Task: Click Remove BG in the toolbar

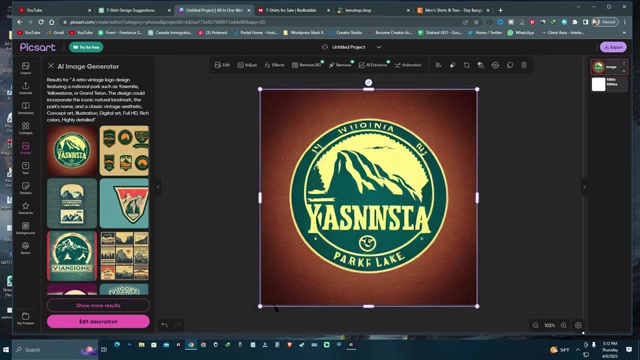Action: pyautogui.click(x=307, y=65)
